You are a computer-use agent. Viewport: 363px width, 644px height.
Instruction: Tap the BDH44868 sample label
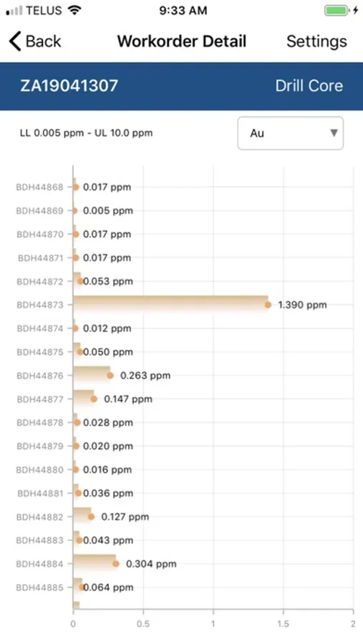[40, 187]
